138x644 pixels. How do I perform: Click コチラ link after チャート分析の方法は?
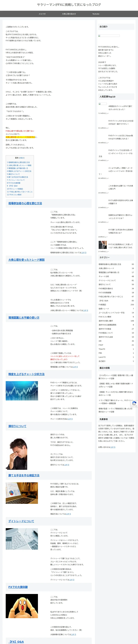pyautogui.click(x=70, y=419)
